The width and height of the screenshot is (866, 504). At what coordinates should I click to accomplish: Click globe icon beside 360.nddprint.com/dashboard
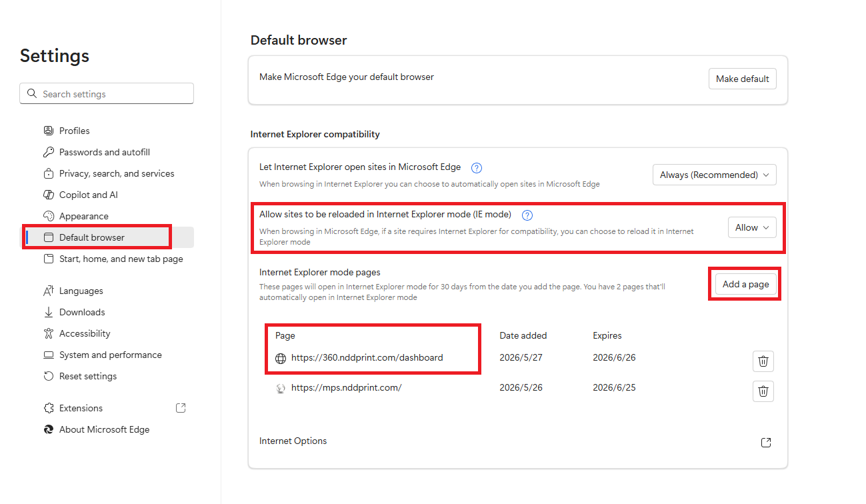[281, 358]
